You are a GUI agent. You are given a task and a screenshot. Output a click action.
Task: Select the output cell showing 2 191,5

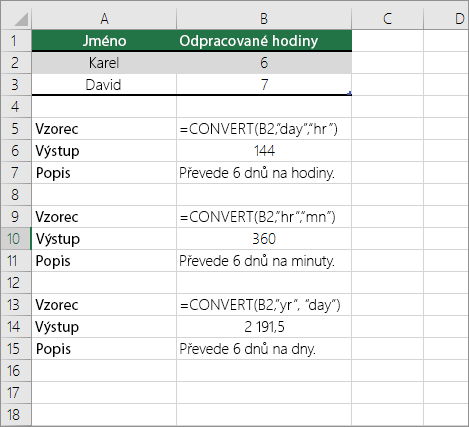[264, 327]
